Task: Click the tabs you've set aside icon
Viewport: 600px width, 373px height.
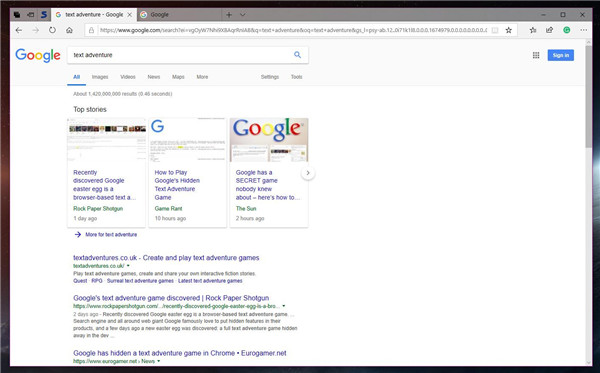Action: coord(17,15)
